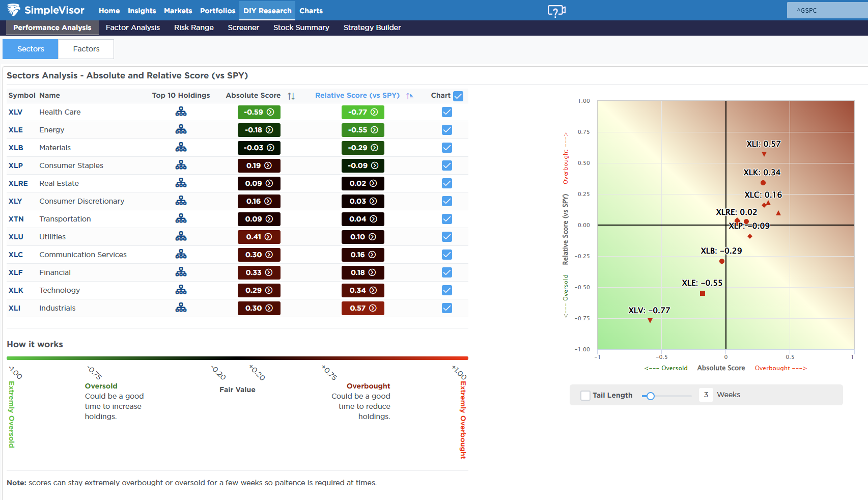Switch to the Factors tab
Screen dimensions: 868x500
[86, 49]
